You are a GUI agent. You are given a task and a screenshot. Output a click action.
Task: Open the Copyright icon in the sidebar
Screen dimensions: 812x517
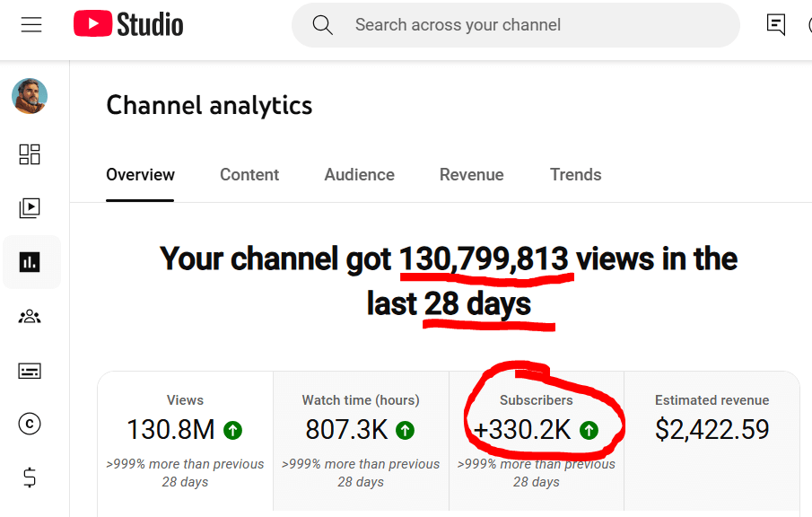tap(30, 425)
